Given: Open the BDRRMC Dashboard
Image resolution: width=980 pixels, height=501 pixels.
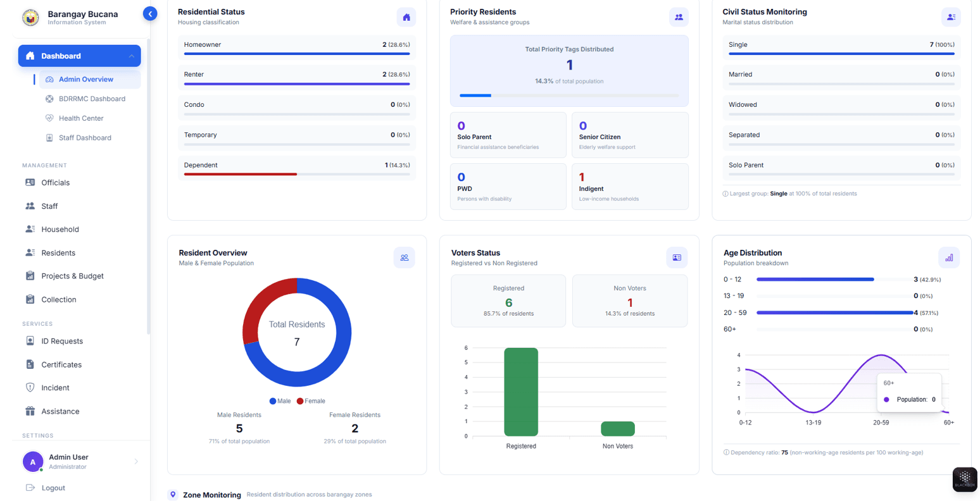Looking at the screenshot, I should coord(90,99).
